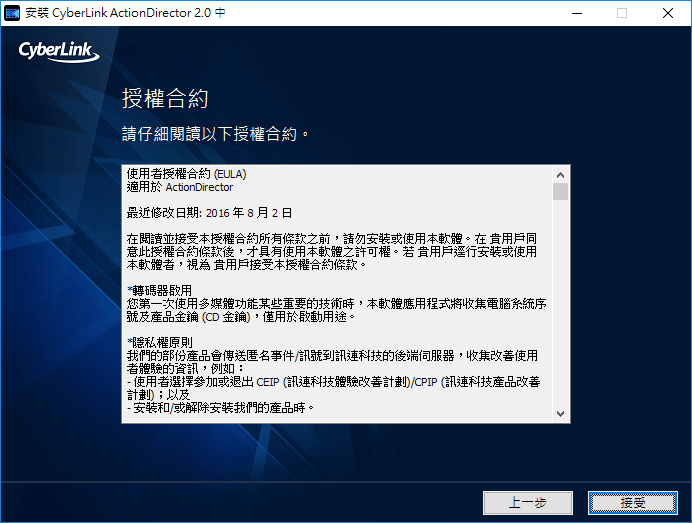Click the *隱私權原則 section heading
The height and width of the screenshot is (523, 692).
[159, 342]
